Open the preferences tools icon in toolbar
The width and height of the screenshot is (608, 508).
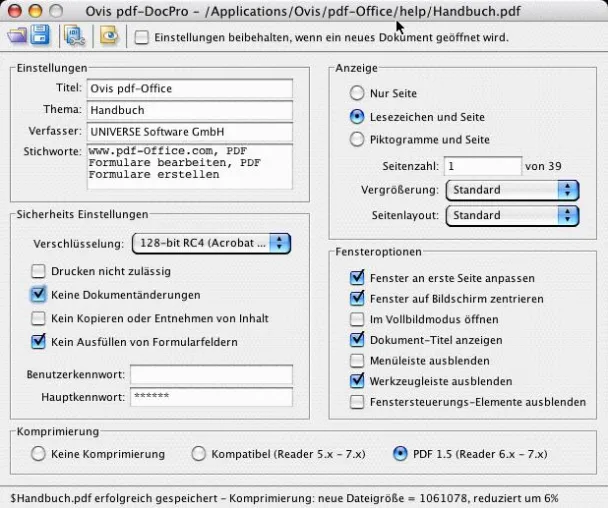coord(74,36)
